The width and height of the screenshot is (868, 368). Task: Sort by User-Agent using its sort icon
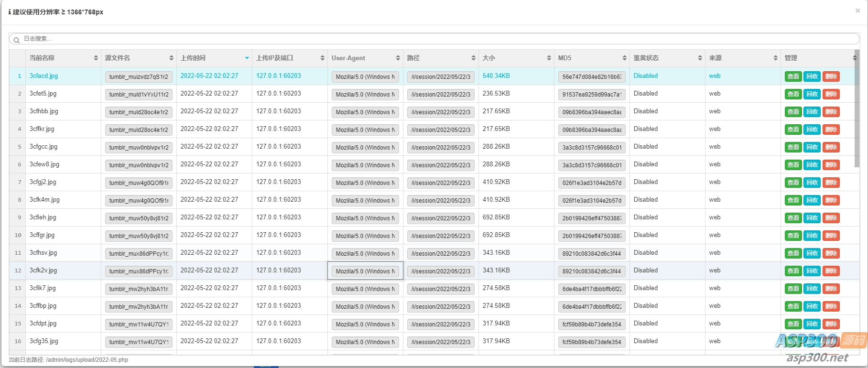398,58
